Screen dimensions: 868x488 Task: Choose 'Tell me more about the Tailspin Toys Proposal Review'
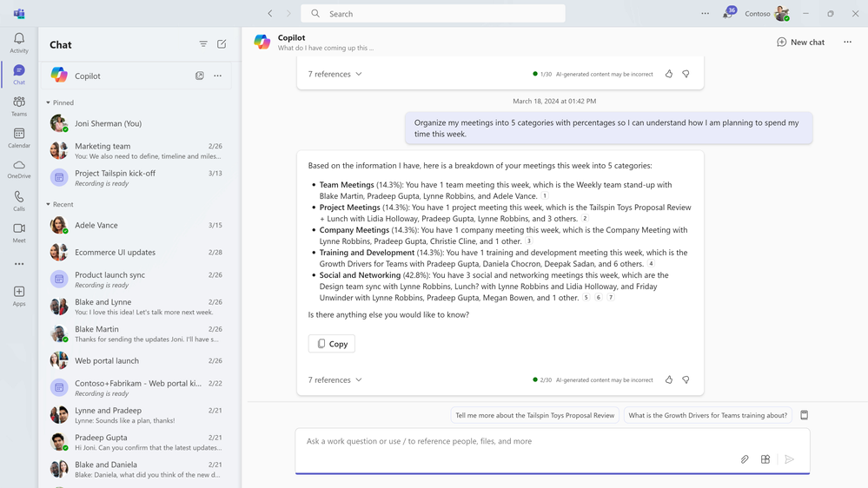click(534, 415)
